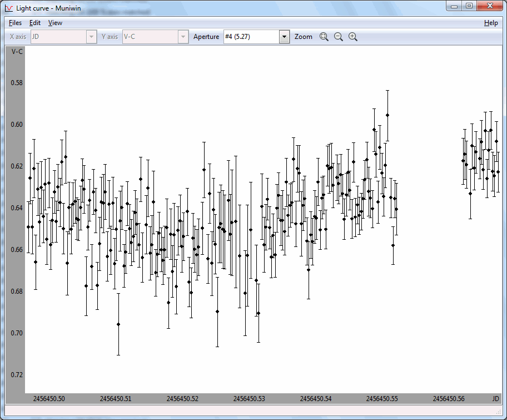Click the lowest data point near magnitude 0.70

coord(118,324)
